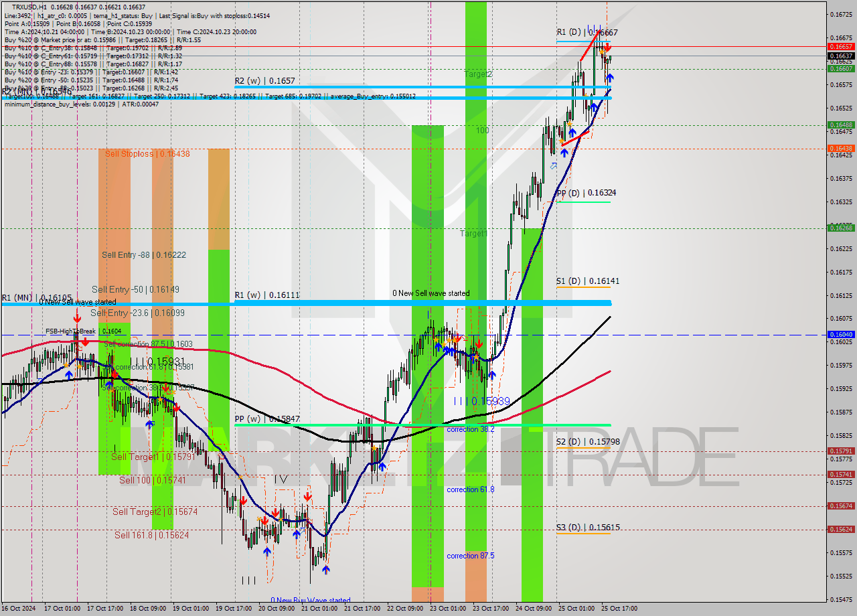Select the 'R1 (w) | 0.16111' label
Screen dimensions: 857x616
pyautogui.click(x=266, y=295)
